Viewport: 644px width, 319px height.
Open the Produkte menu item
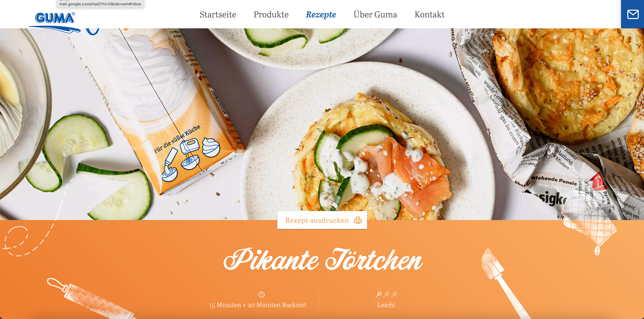tap(271, 14)
